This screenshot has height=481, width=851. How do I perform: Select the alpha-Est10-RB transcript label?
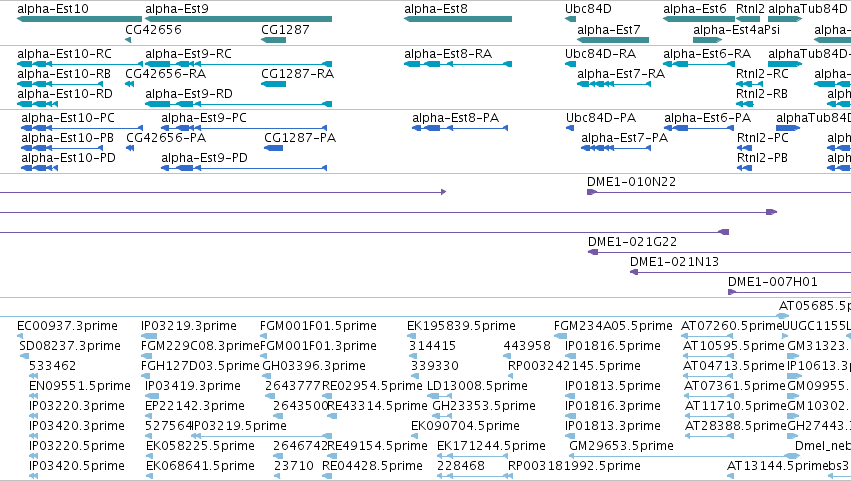click(64, 73)
